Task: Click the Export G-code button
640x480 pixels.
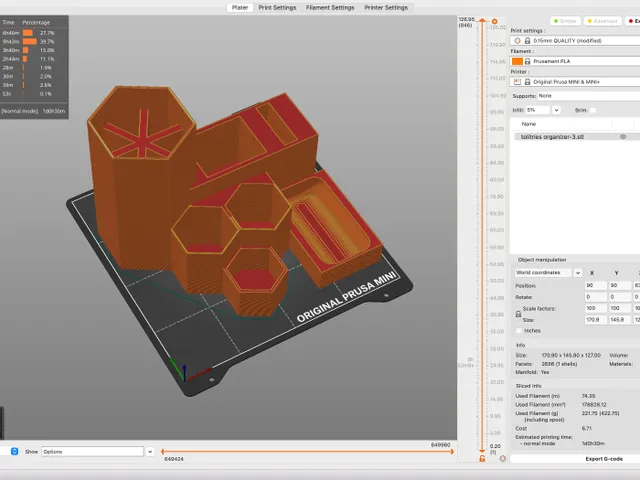Action: pyautogui.click(x=604, y=459)
